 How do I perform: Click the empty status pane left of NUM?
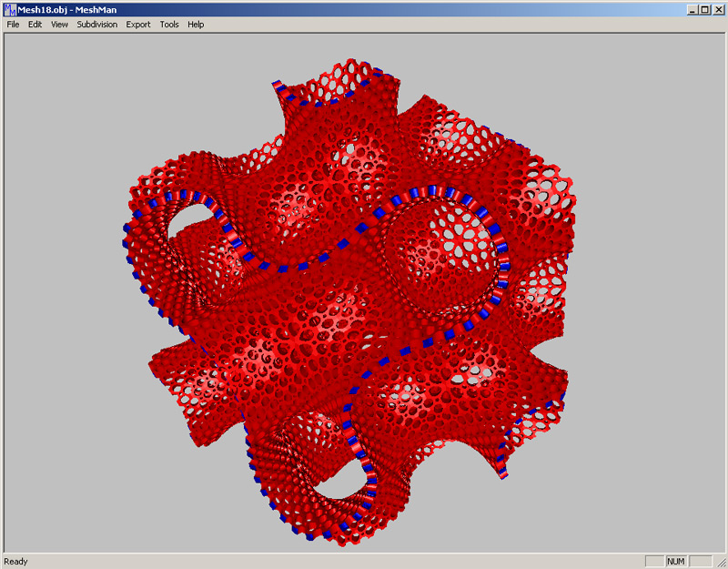tap(653, 562)
